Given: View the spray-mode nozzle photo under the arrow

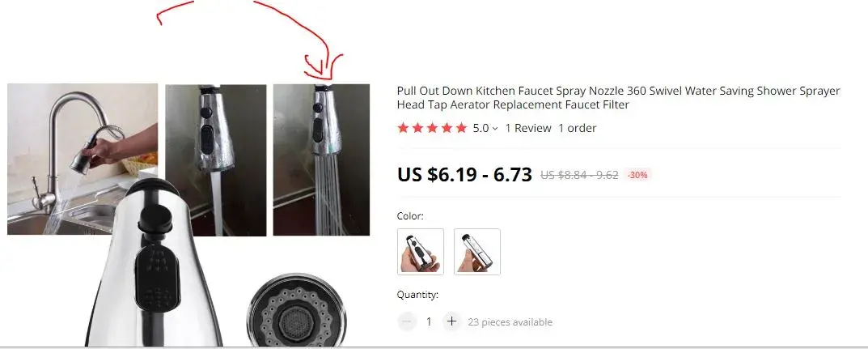Looking at the screenshot, I should coord(321,160).
